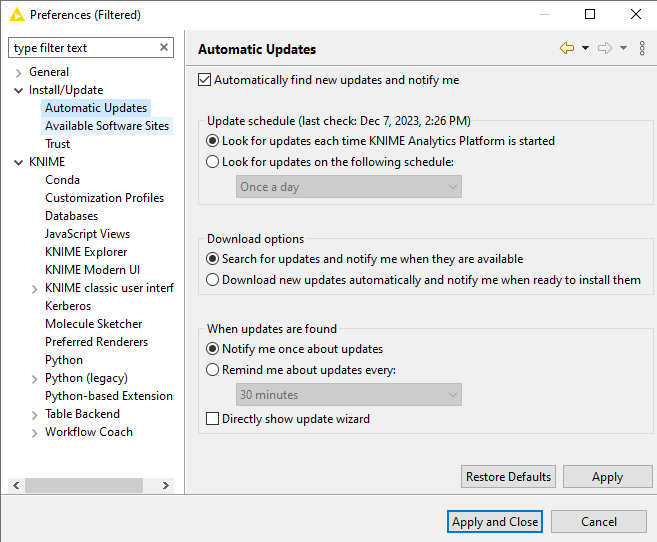Choose Remind me about updates every option
The width and height of the screenshot is (657, 542).
pos(212,370)
